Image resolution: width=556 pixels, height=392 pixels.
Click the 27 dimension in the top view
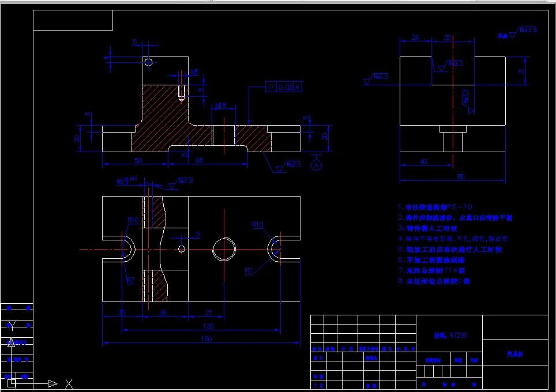(209, 312)
